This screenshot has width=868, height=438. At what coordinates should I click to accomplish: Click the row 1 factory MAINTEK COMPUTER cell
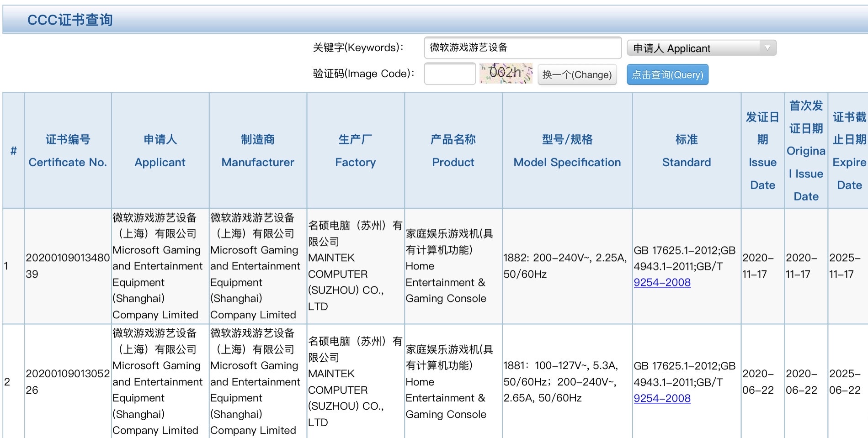[x=355, y=266]
